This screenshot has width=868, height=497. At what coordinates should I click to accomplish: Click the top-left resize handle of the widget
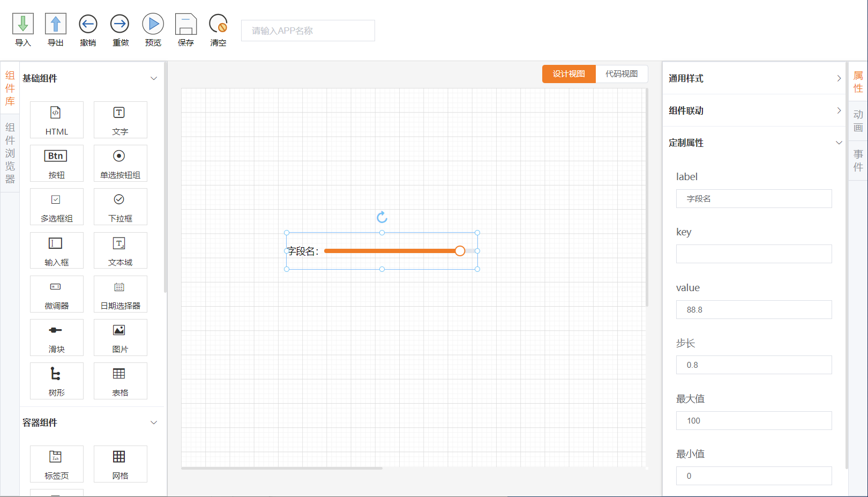pyautogui.click(x=287, y=233)
